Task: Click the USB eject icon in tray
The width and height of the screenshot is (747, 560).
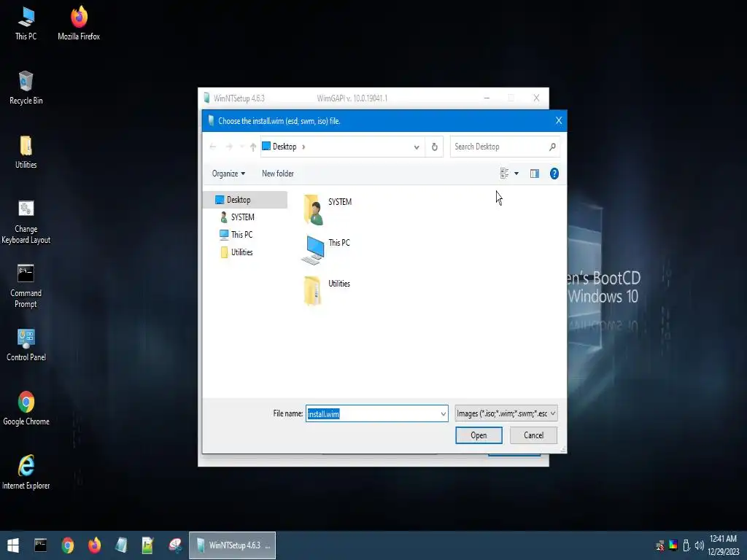Action: coord(686,545)
